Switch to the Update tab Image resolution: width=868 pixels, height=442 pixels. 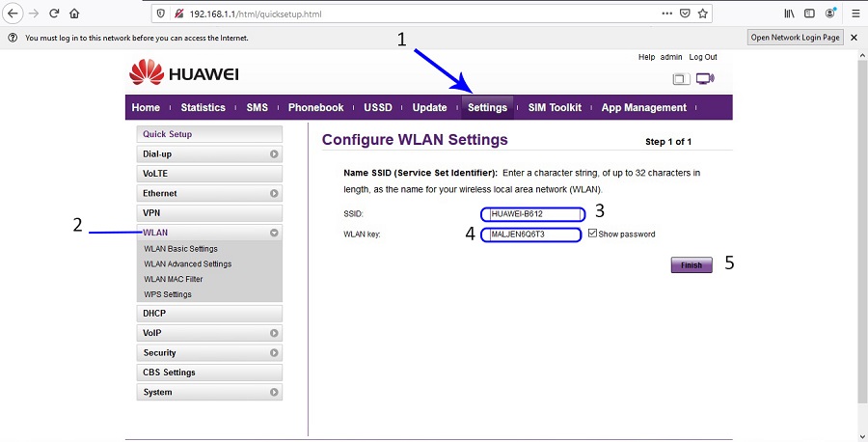tap(429, 107)
